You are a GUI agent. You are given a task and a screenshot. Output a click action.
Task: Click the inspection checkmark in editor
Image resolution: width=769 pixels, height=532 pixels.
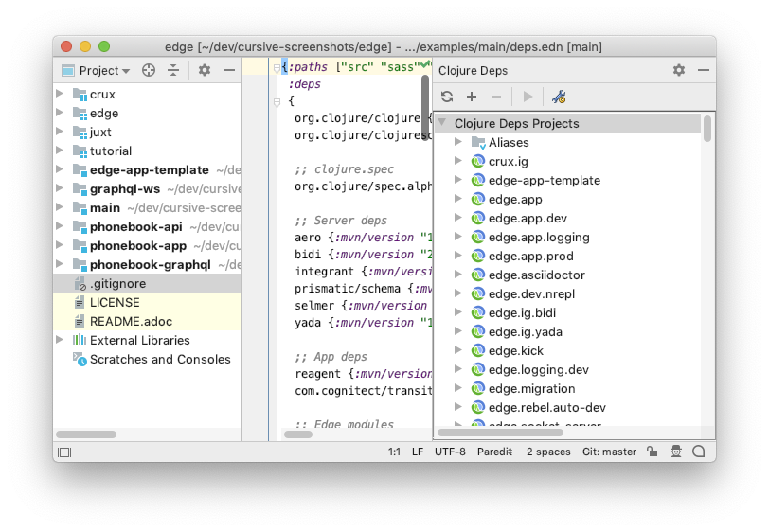pos(425,63)
